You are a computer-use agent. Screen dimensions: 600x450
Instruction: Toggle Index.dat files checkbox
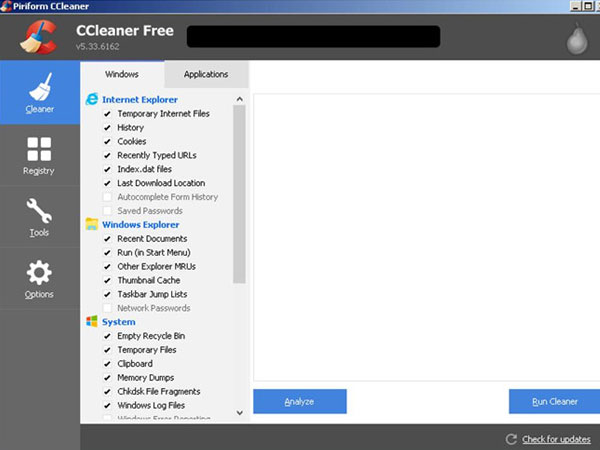(108, 169)
